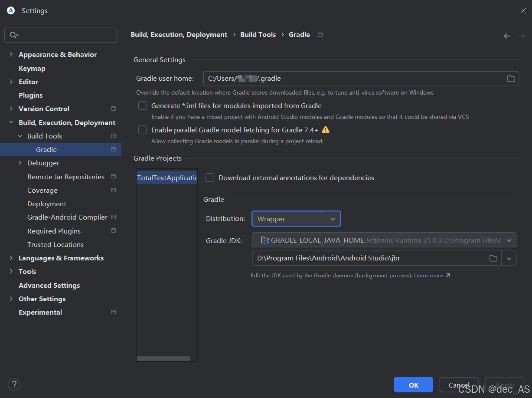Screen dimensions: 532x398
Task: Select Gradle-Android Compiler in the sidebar
Action: point(67,217)
